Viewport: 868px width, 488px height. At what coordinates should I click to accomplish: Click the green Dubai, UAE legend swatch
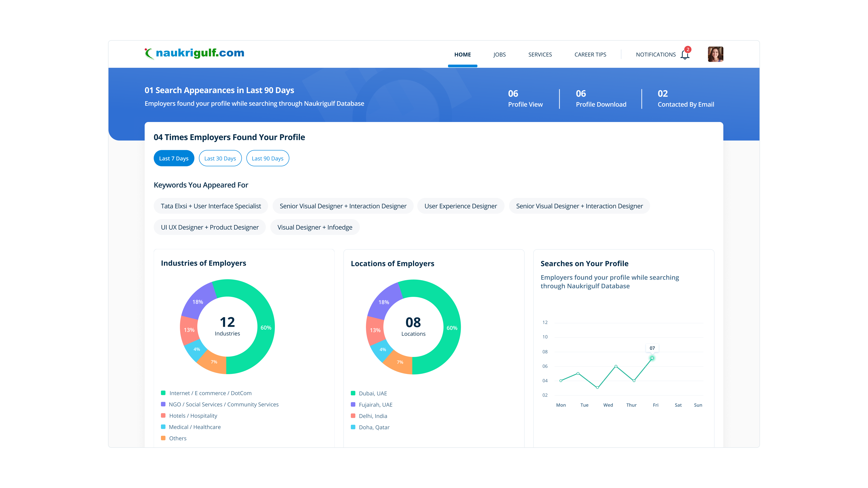[x=353, y=393]
